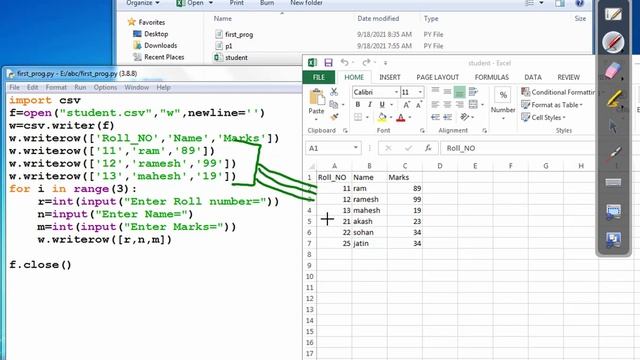Click the Align Right icon
Image resolution: width=640 pixels, height=360 pixels.
tap(460, 104)
